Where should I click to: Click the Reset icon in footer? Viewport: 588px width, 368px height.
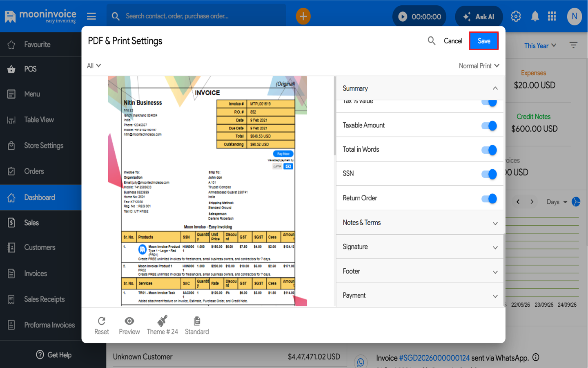pyautogui.click(x=102, y=321)
